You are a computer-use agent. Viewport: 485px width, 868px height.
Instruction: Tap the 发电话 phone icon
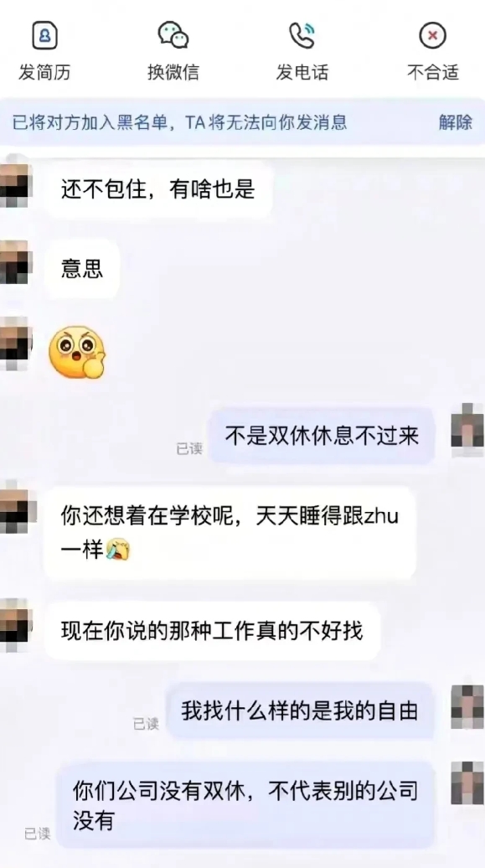coord(302,35)
